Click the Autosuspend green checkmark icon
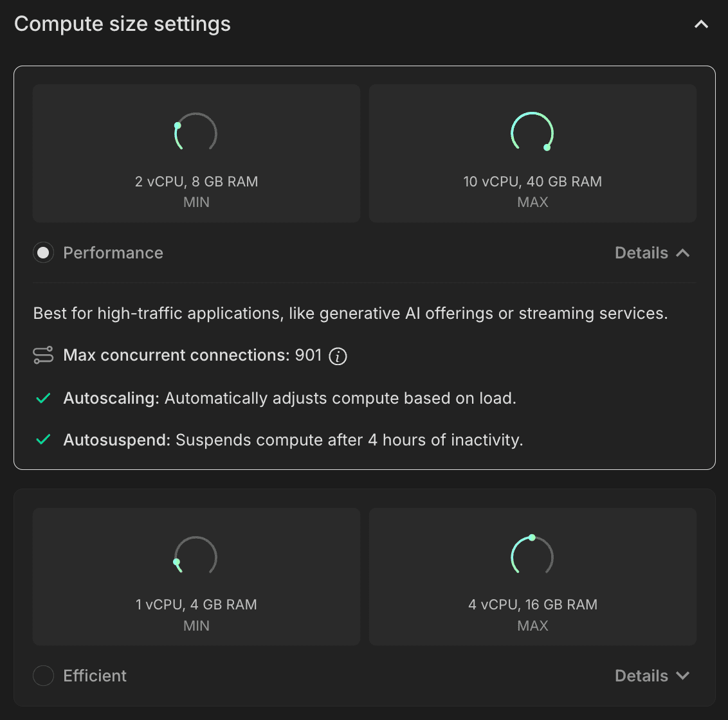The image size is (728, 720). 42,440
